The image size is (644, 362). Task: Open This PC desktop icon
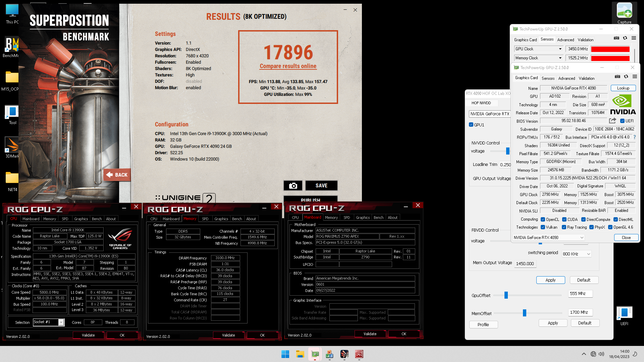pos(12,14)
